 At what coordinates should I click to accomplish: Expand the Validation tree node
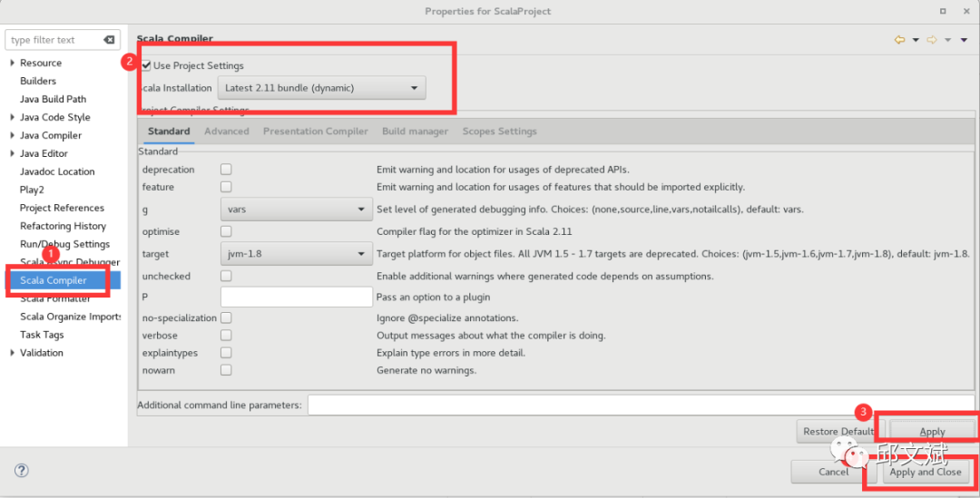tap(12, 353)
